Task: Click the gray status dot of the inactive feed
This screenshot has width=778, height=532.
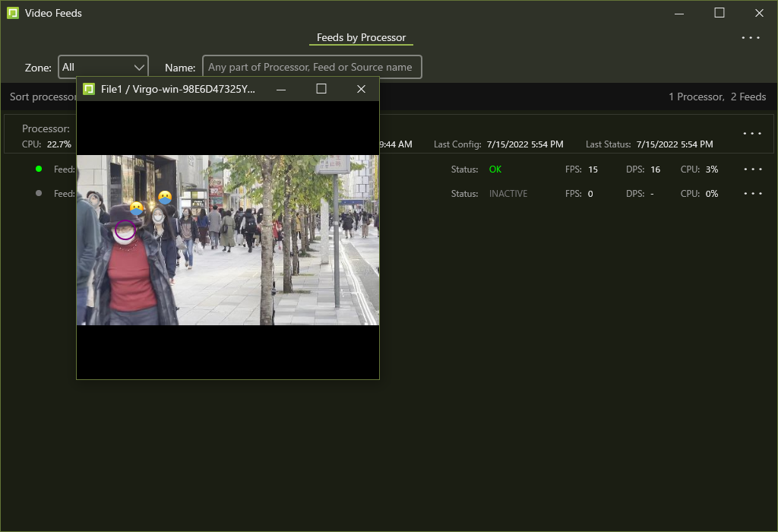Action: click(x=39, y=193)
